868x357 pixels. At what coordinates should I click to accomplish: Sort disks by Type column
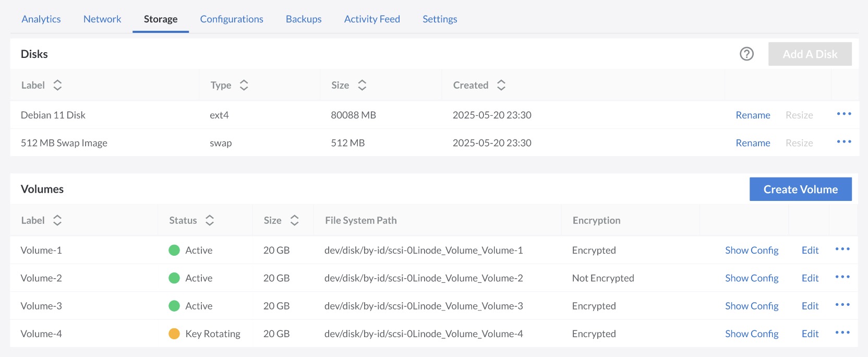[244, 85]
